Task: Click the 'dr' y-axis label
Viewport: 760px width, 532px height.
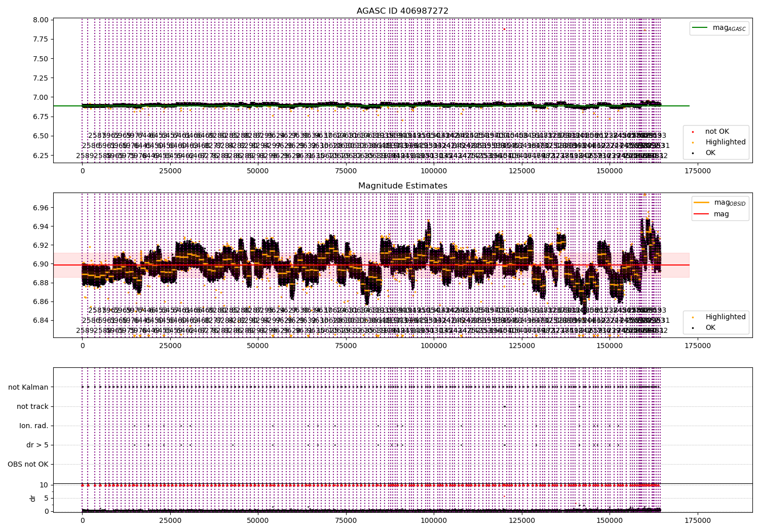Action: tap(33, 498)
